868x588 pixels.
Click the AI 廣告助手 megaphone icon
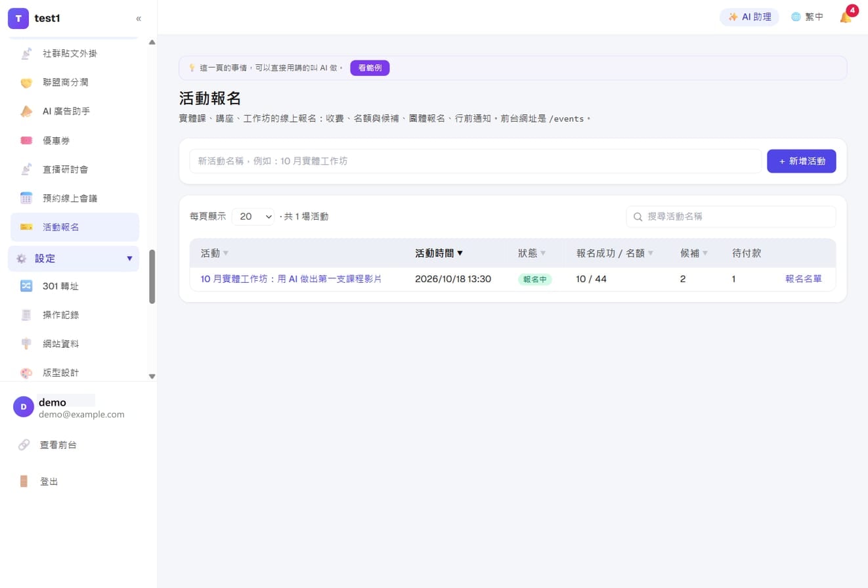[26, 111]
